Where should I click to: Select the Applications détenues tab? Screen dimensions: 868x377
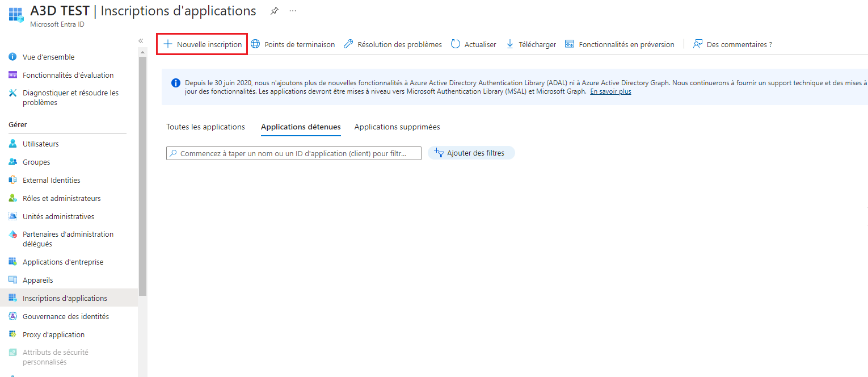(x=301, y=127)
